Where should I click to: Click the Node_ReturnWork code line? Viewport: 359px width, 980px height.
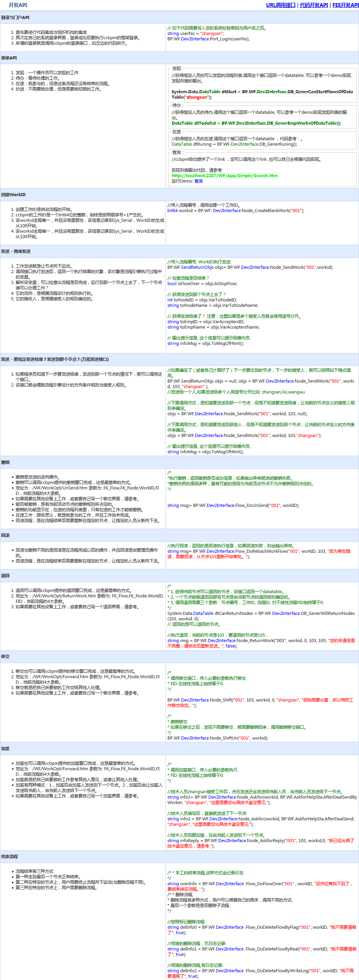coord(261,643)
